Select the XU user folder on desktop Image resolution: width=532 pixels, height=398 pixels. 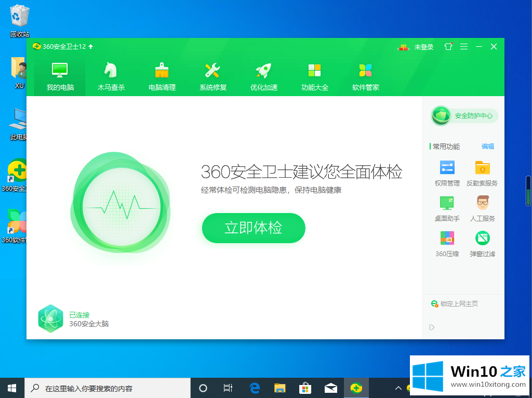tap(19, 73)
